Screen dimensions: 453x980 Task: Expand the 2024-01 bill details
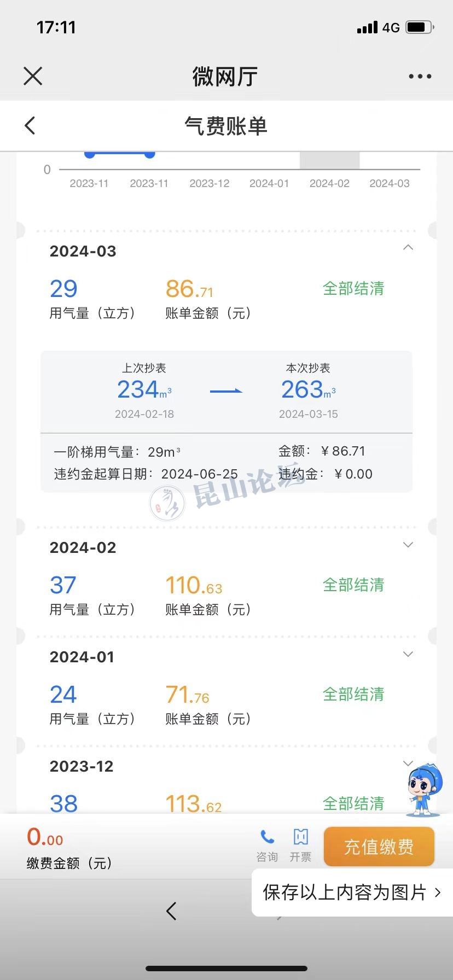[408, 654]
